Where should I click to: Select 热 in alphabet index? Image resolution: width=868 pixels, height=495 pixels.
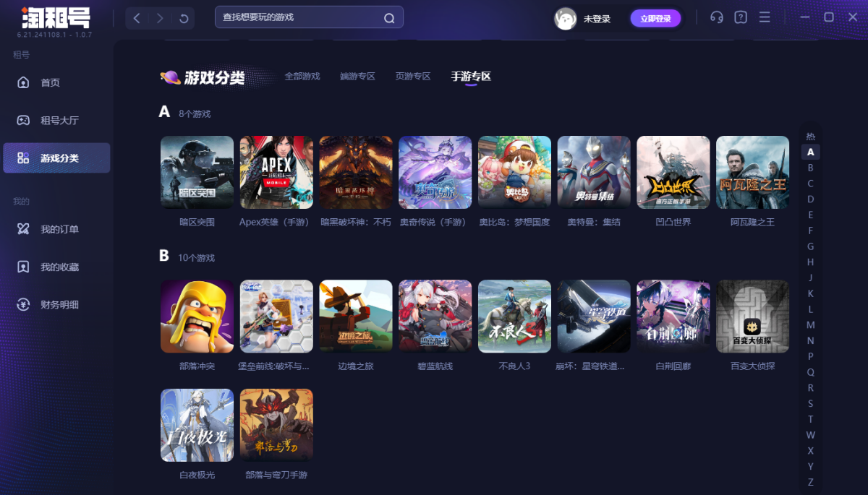810,136
